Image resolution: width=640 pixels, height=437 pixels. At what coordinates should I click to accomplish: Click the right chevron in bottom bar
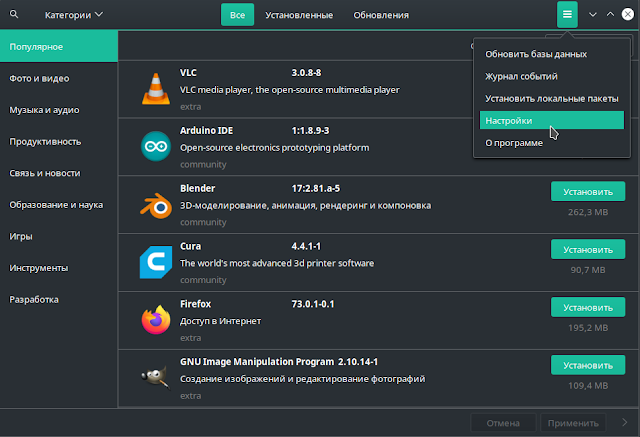pyautogui.click(x=624, y=422)
